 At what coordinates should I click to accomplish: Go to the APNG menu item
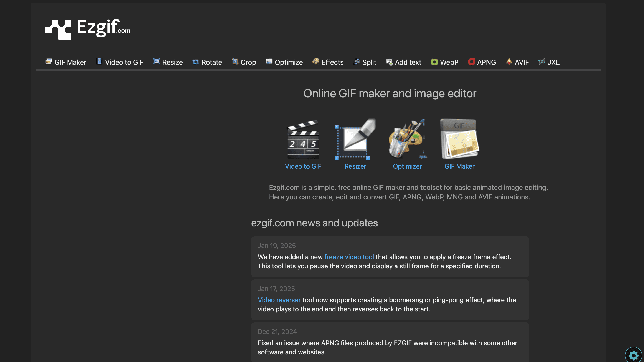click(482, 62)
